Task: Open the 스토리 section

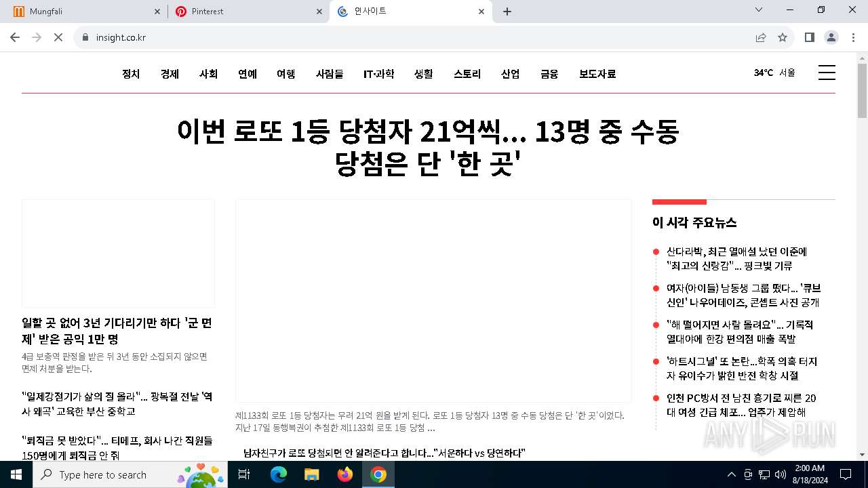Action: pyautogui.click(x=467, y=74)
